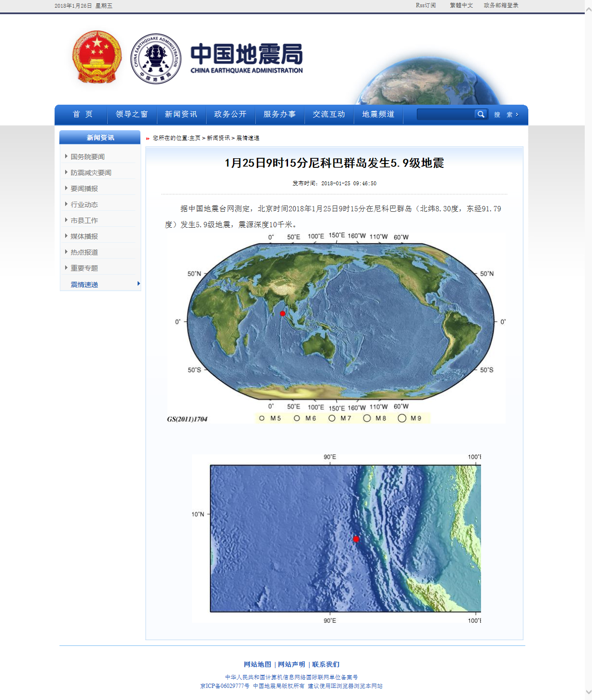Open the 网站地图 footer link
This screenshot has width=592, height=700.
[257, 664]
